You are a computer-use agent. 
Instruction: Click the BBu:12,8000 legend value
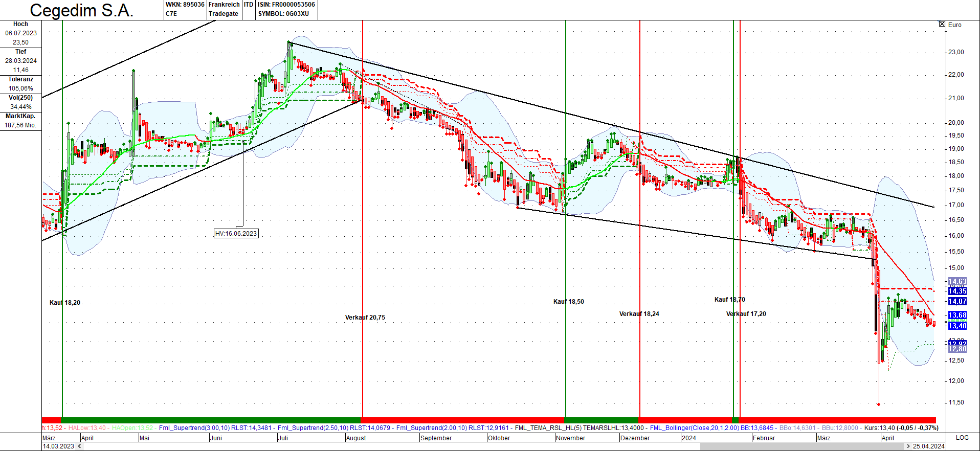[x=840, y=428]
